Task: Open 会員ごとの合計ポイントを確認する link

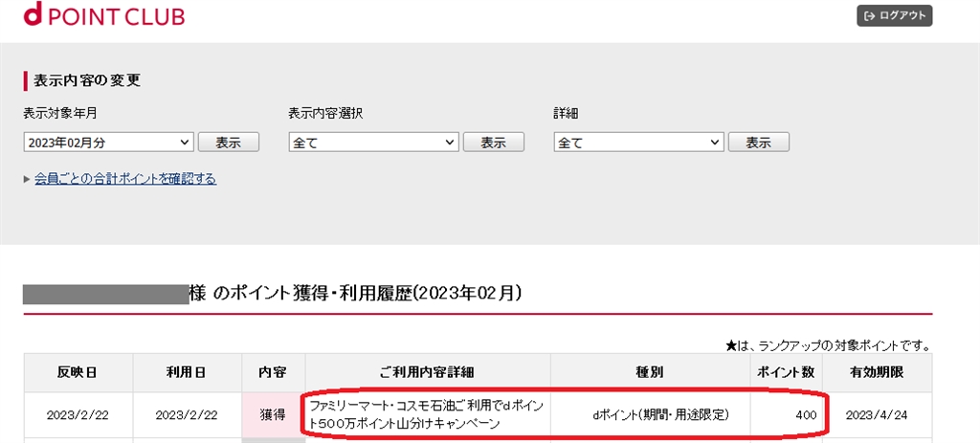Action: coord(125,179)
